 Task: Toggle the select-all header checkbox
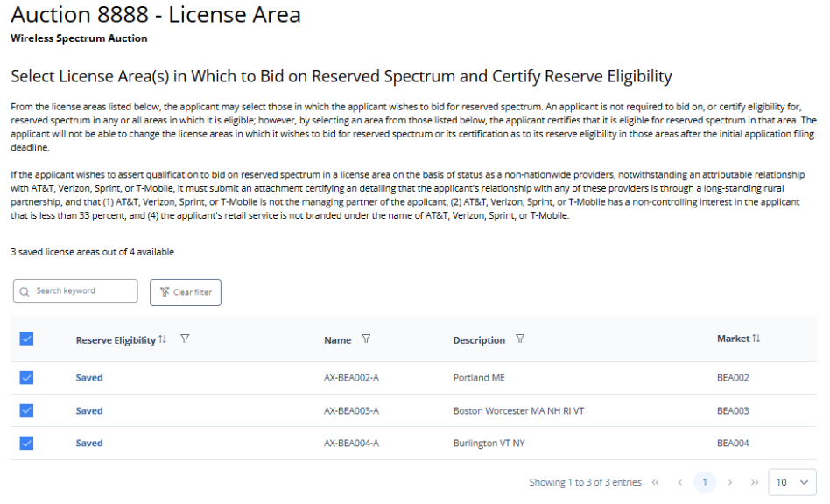26,339
